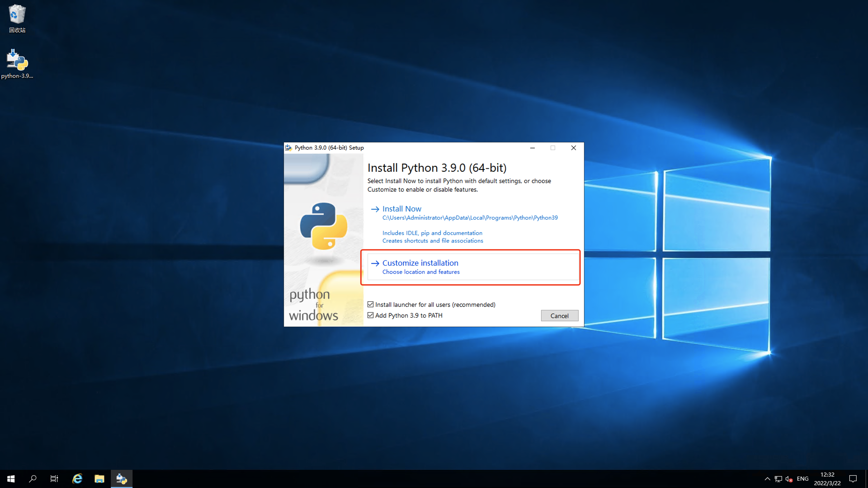Choose Customize installation option

[420, 263]
